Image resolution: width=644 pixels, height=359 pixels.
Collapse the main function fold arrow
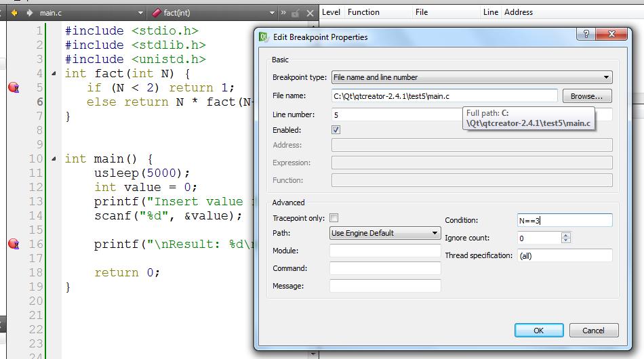click(54, 159)
